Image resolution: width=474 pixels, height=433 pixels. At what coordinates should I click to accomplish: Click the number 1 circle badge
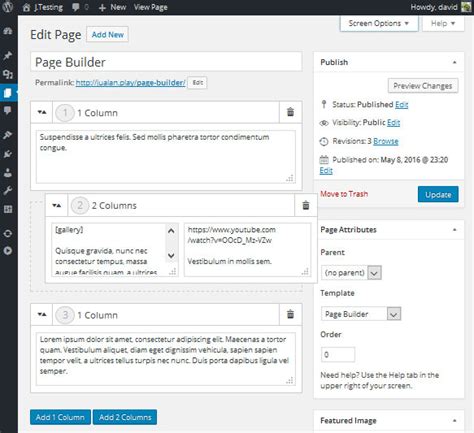click(65, 113)
